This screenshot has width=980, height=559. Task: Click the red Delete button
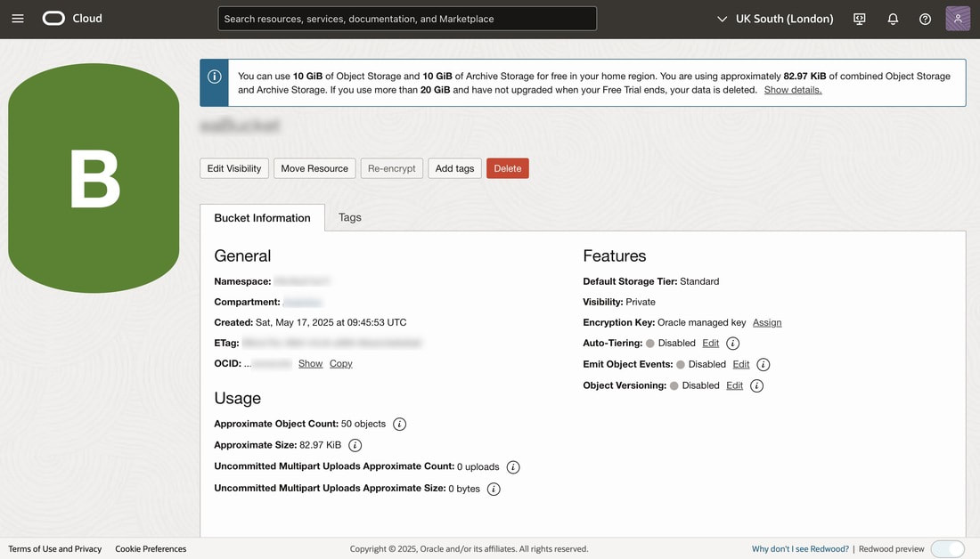tap(508, 168)
